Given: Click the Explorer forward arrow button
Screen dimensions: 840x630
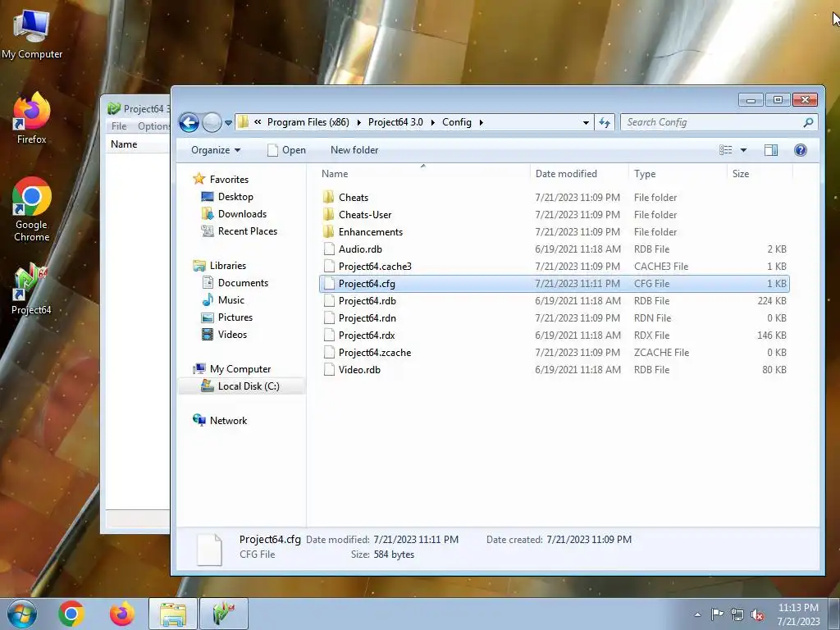Looking at the screenshot, I should [212, 123].
